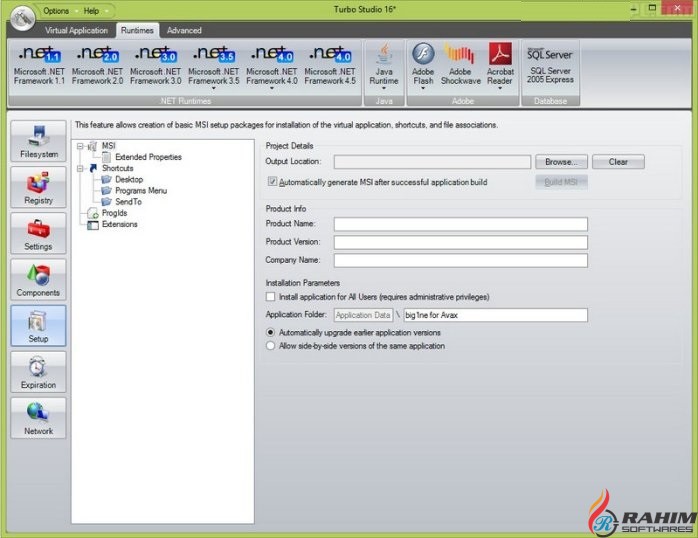The width and height of the screenshot is (698, 538).
Task: Select the Shortcuts tree item
Action: 118,168
